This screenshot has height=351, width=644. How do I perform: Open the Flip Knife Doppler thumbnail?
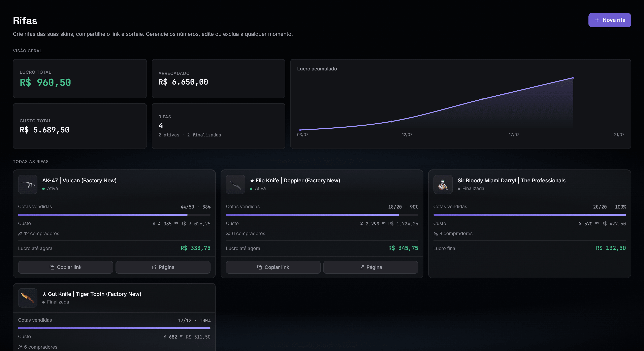235,184
